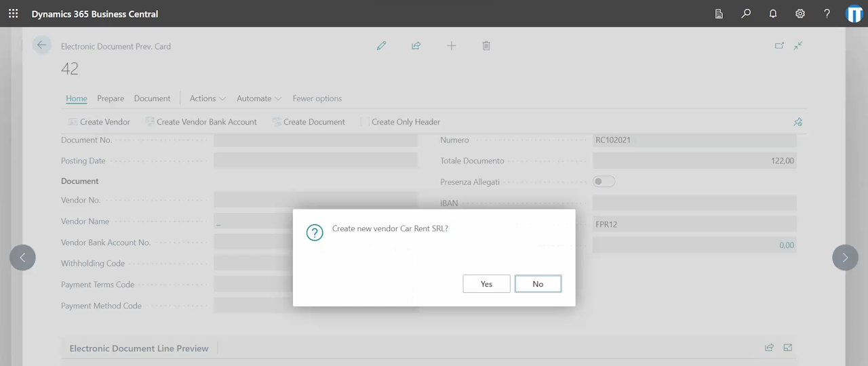Expand the Automate dropdown menu
868x366 pixels.
[x=259, y=98]
